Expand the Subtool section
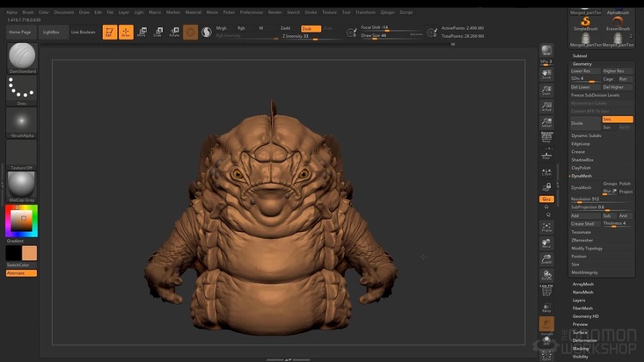Image resolution: width=644 pixels, height=362 pixels. (580, 55)
